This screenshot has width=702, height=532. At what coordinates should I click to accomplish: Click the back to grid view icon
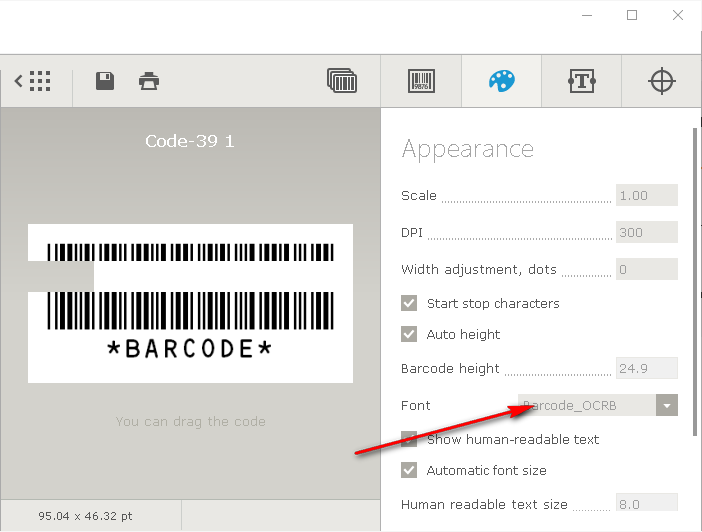point(34,81)
